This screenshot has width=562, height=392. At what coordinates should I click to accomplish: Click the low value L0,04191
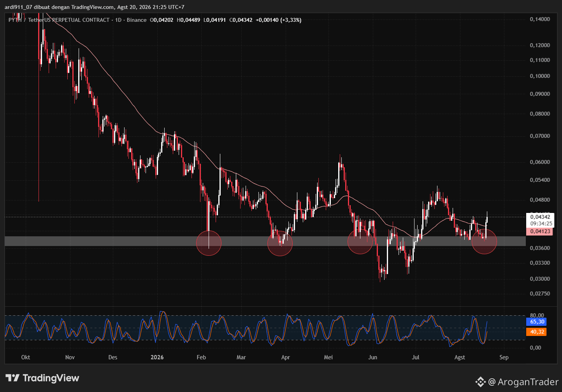point(214,20)
